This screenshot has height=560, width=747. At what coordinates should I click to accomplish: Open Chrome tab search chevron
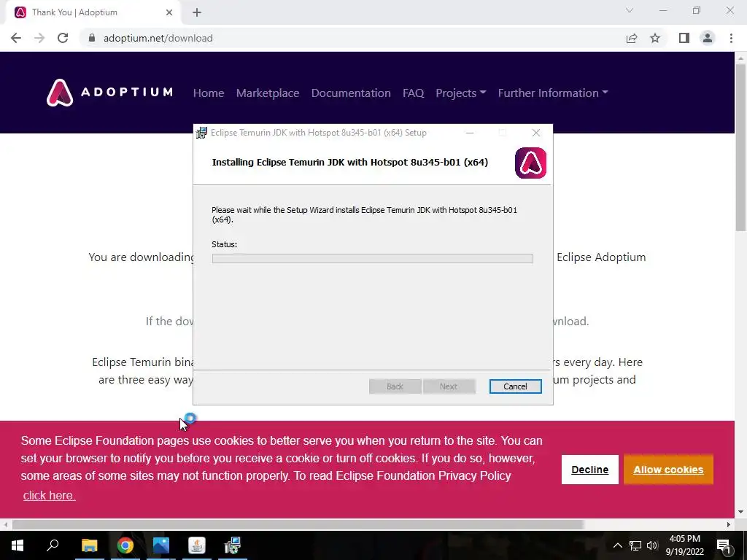coord(630,10)
